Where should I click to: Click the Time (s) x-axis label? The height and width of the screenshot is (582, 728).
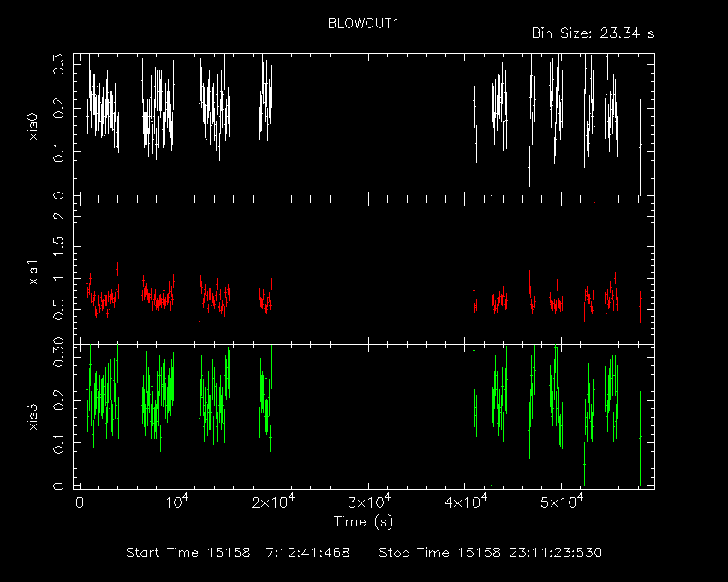pos(363,522)
